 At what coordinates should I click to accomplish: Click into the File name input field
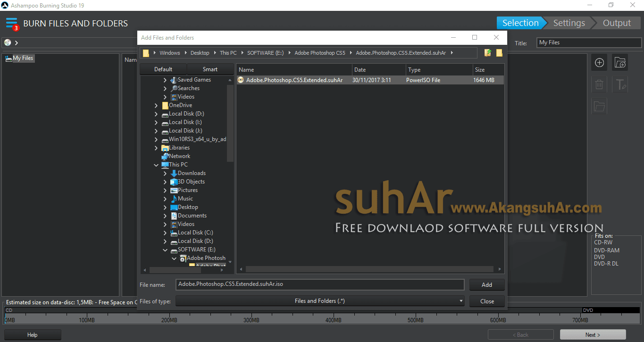[320, 284]
